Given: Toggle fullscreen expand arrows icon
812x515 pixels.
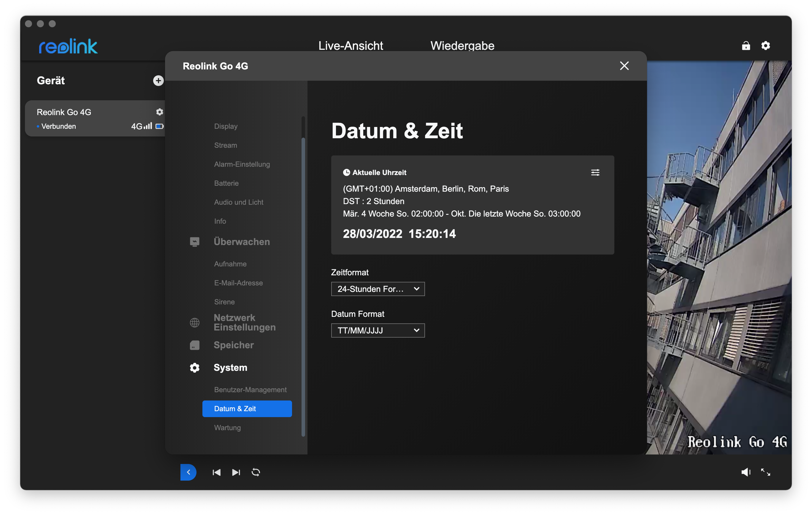Looking at the screenshot, I should [765, 472].
